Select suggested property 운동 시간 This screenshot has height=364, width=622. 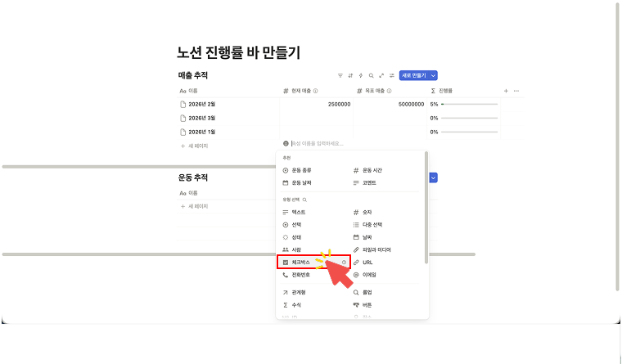(x=367, y=170)
